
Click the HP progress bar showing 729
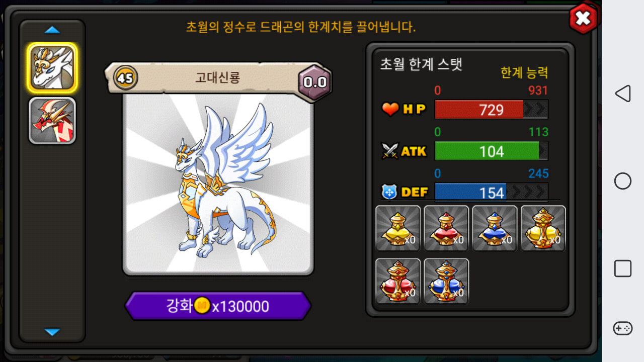(491, 110)
